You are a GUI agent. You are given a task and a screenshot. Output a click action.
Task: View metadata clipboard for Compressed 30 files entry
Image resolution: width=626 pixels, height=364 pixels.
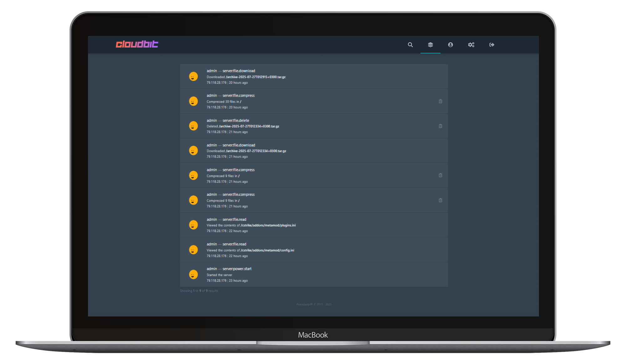pyautogui.click(x=440, y=101)
